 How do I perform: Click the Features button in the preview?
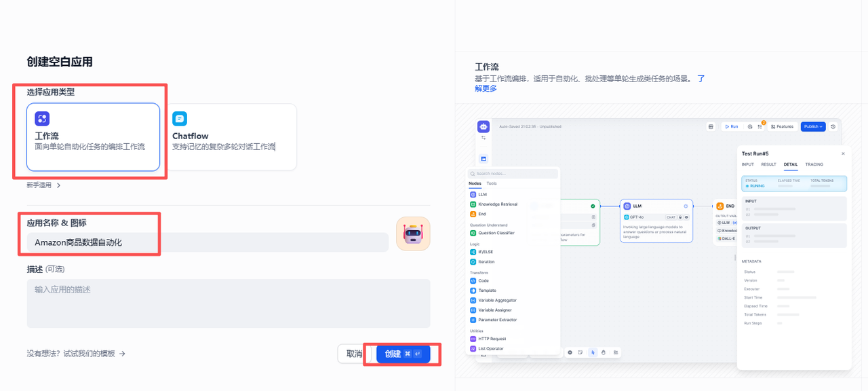782,126
